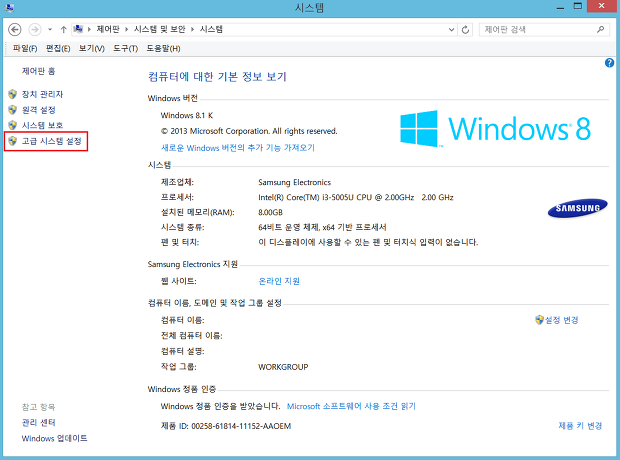This screenshot has width=620, height=460.
Task: Click the 컴퓨터에 대한 기본 정보 보기 heading
Action: pos(217,76)
